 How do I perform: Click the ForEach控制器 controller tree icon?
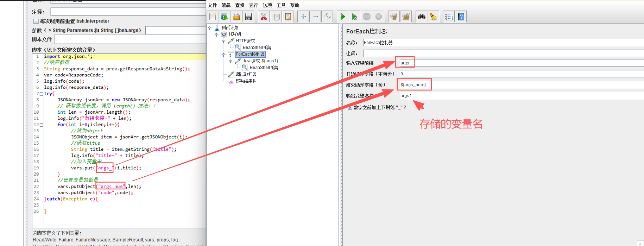231,54
